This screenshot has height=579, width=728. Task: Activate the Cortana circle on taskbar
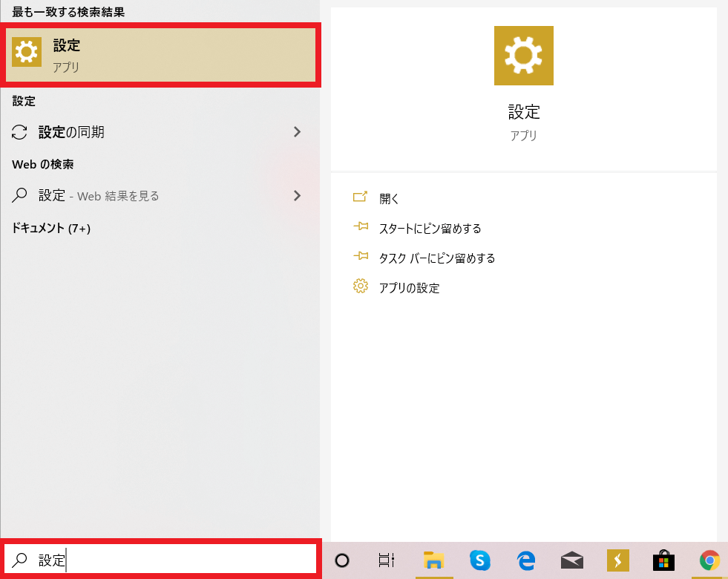(x=342, y=560)
